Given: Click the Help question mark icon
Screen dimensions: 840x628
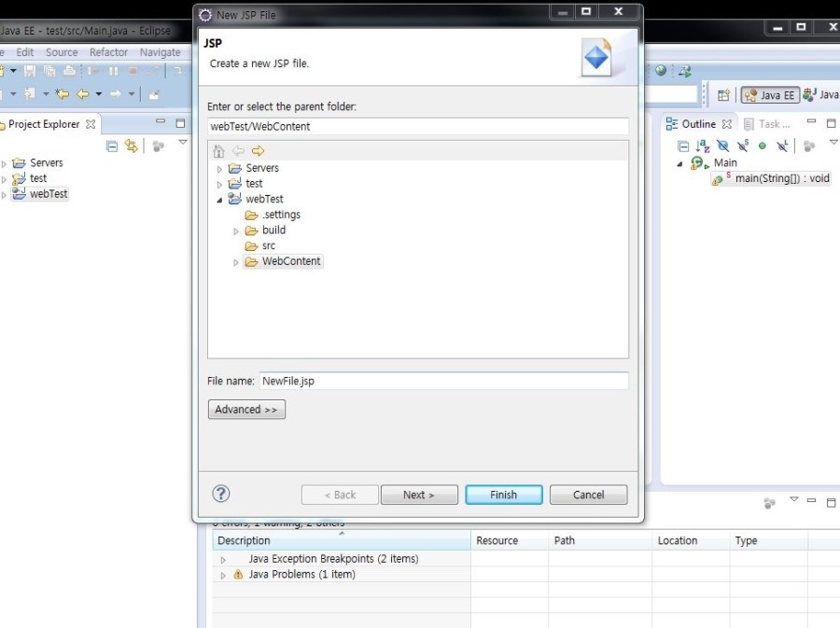Looking at the screenshot, I should (x=220, y=494).
